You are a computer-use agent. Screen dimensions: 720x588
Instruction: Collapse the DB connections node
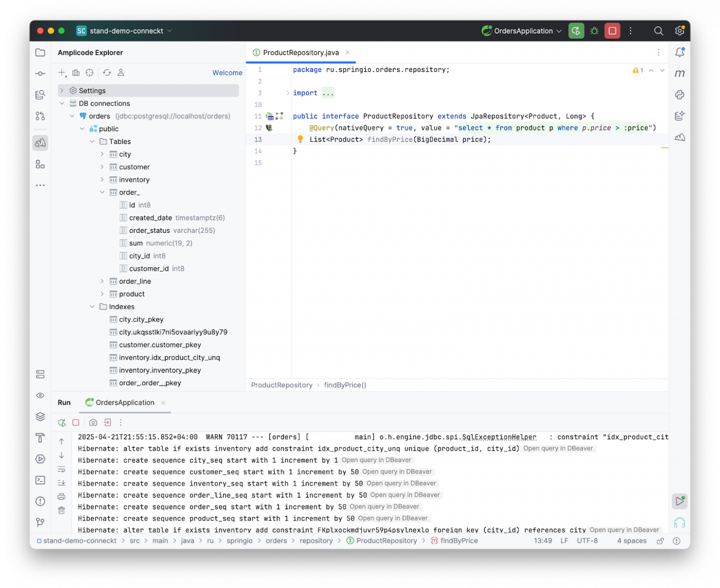[x=62, y=103]
